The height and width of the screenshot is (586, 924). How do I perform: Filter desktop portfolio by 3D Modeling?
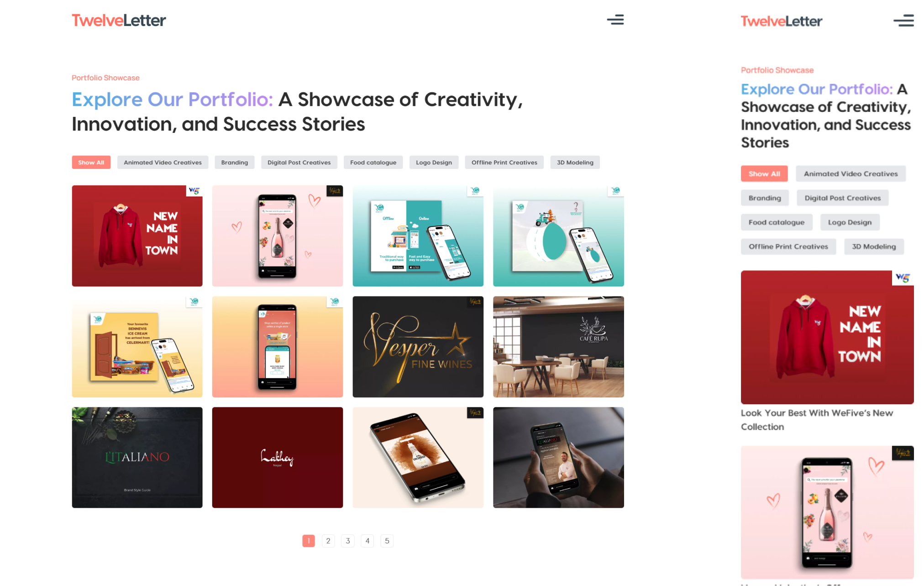575,162
